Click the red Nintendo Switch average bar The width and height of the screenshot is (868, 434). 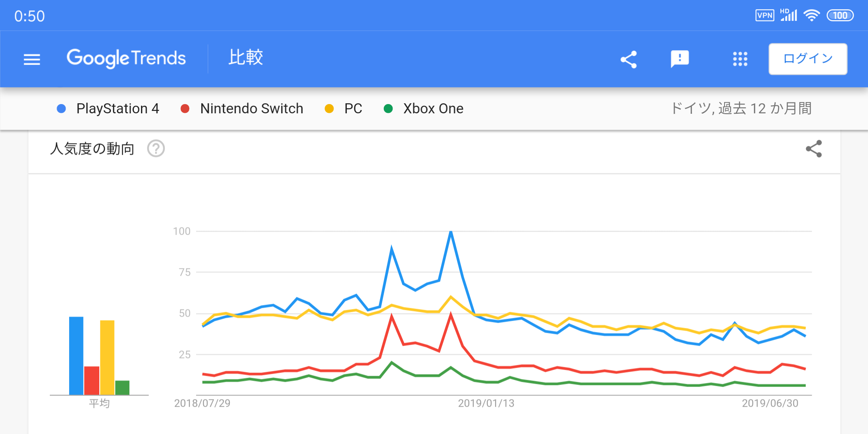[92, 380]
